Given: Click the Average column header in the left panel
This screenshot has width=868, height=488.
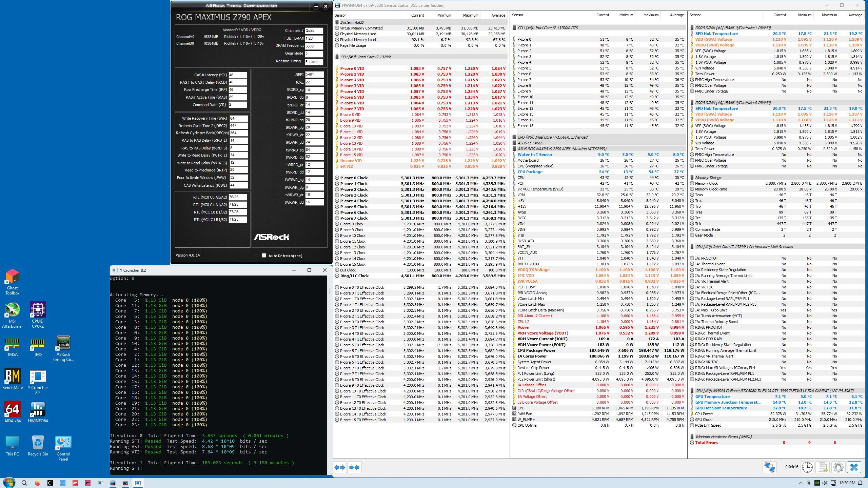Looking at the screenshot, I should 494,15.
